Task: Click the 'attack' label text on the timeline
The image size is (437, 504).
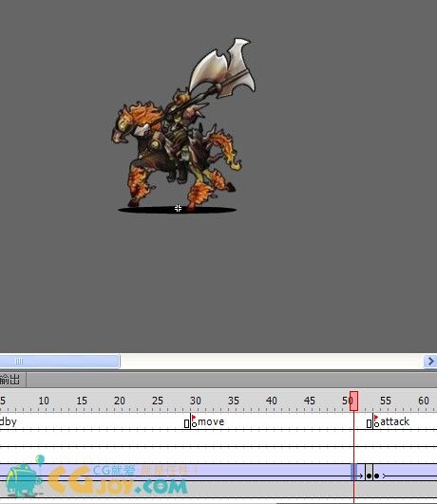Action: [394, 421]
